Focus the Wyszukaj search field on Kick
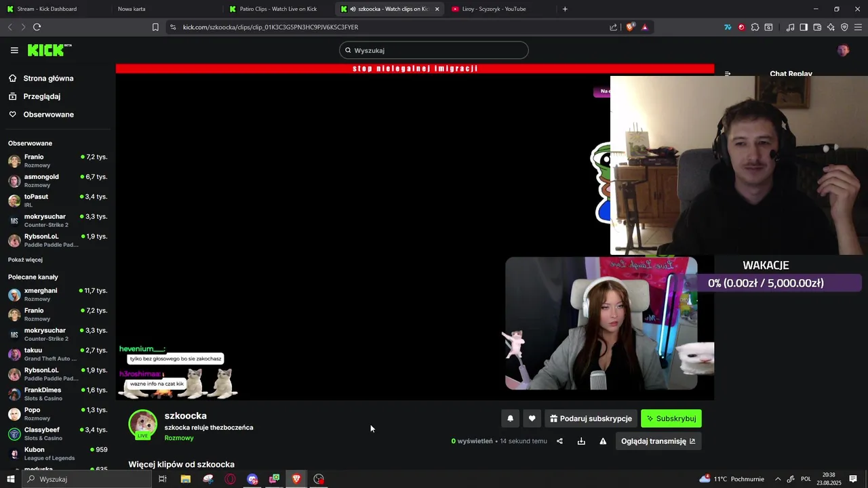 pos(434,50)
